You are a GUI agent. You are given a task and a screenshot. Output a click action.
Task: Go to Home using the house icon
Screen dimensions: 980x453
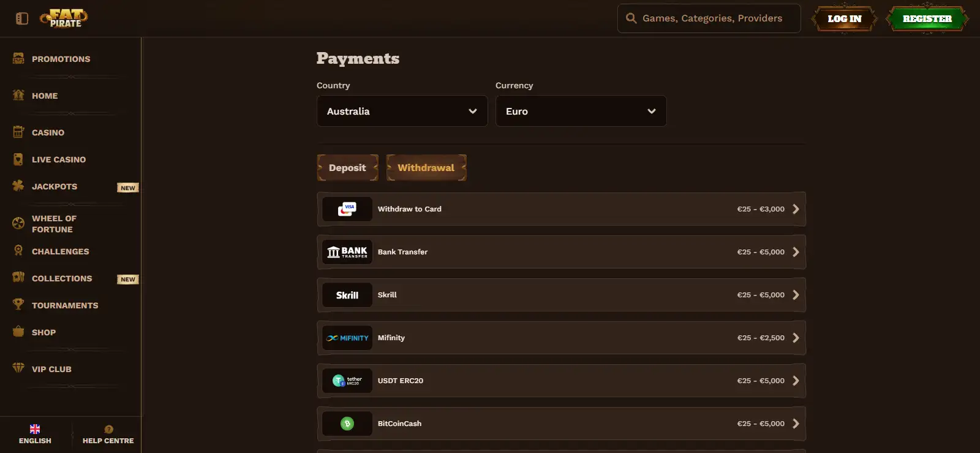pyautogui.click(x=18, y=95)
